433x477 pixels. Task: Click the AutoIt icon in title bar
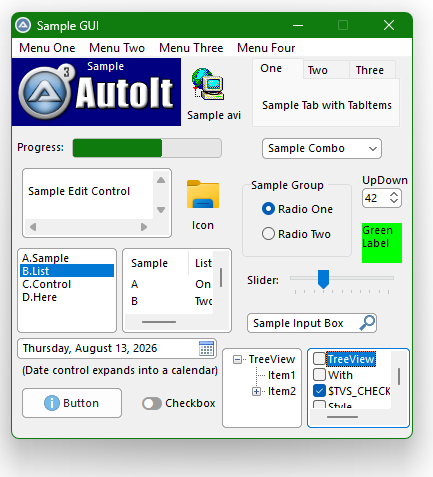[x=23, y=25]
